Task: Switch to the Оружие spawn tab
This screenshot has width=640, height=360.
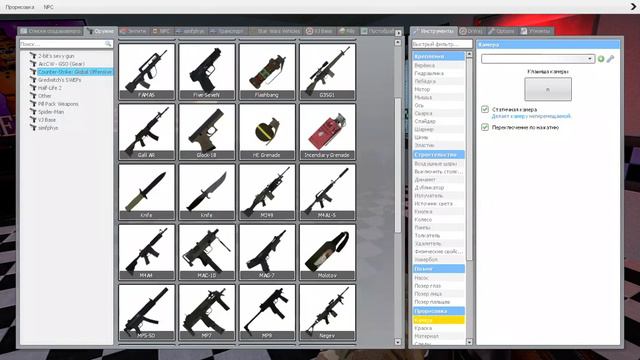Action: click(100, 31)
